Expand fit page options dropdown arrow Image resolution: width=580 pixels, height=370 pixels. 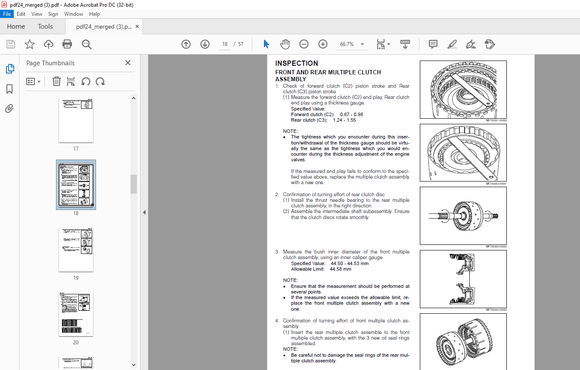tap(388, 44)
